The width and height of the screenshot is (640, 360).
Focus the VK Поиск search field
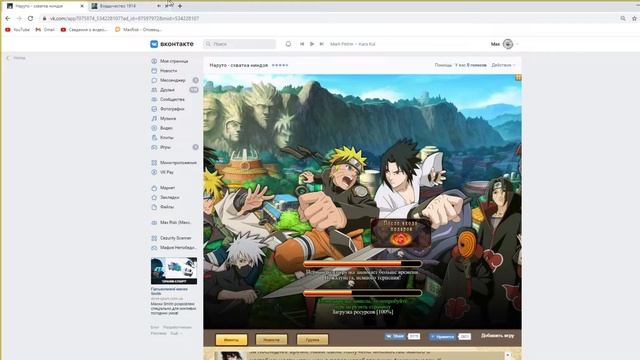point(240,44)
